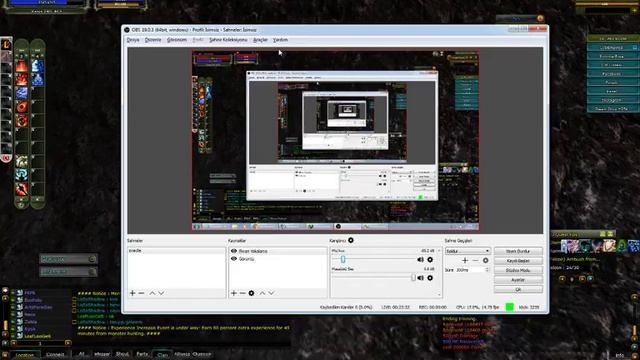Click the OBS logo in title bar

click(x=127, y=30)
